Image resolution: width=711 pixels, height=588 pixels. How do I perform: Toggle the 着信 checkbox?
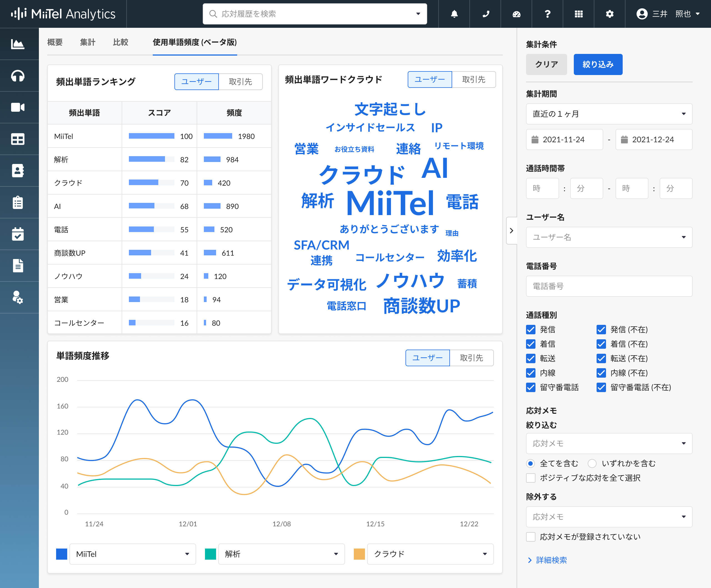[530, 344]
